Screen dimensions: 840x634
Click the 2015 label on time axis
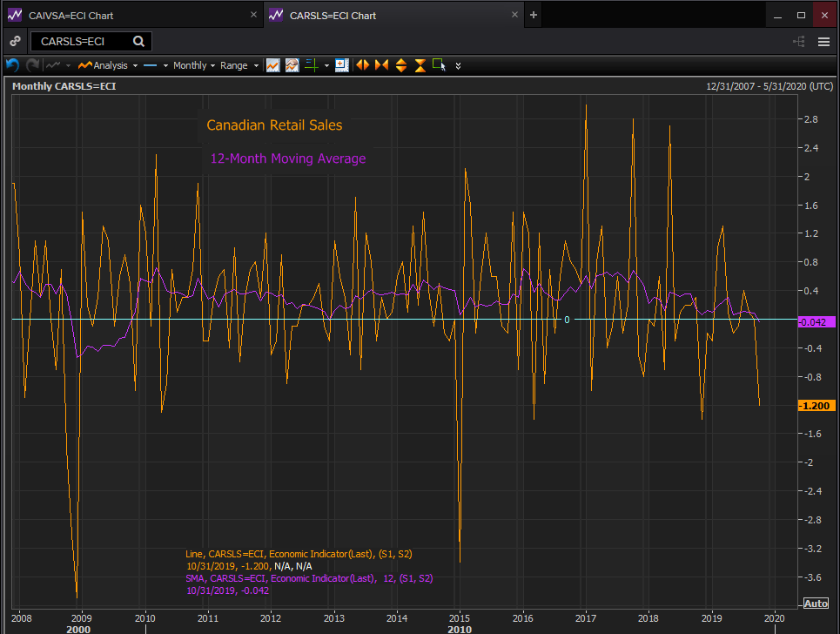tap(459, 618)
